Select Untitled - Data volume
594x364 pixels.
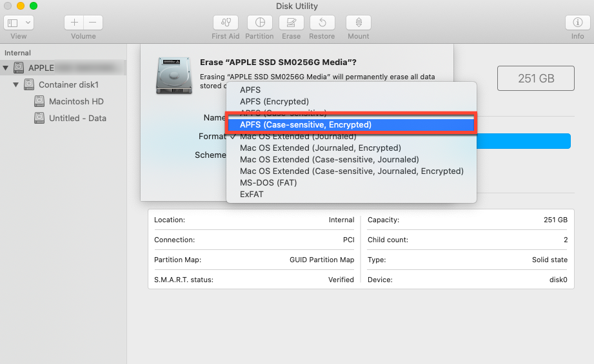(x=77, y=118)
